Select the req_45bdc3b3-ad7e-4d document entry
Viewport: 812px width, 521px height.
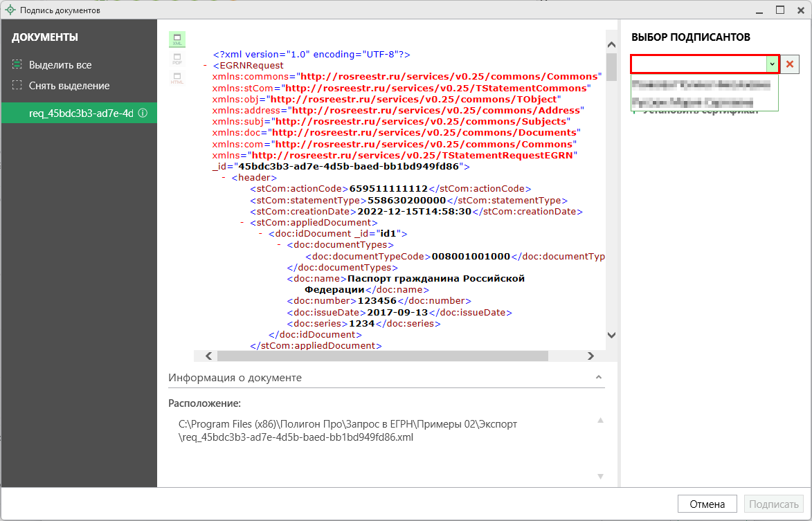(80, 113)
